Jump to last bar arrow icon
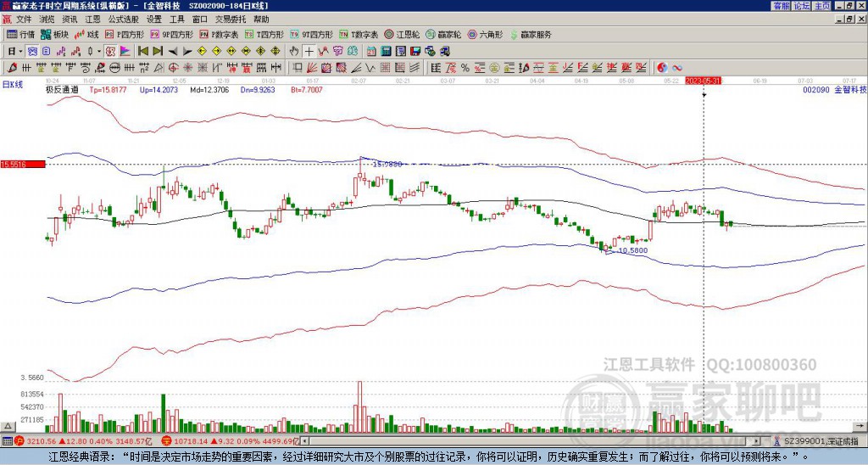This screenshot has width=868, height=465. coord(158,52)
